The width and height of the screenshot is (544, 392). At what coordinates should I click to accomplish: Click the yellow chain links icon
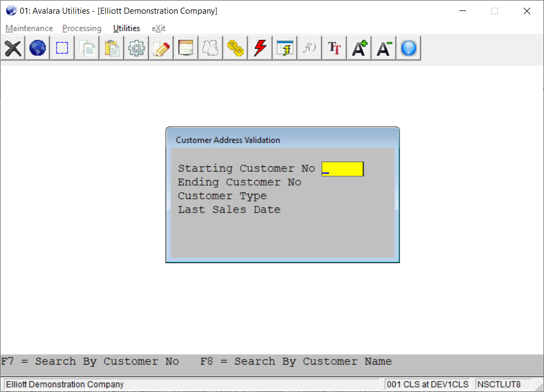[235, 48]
